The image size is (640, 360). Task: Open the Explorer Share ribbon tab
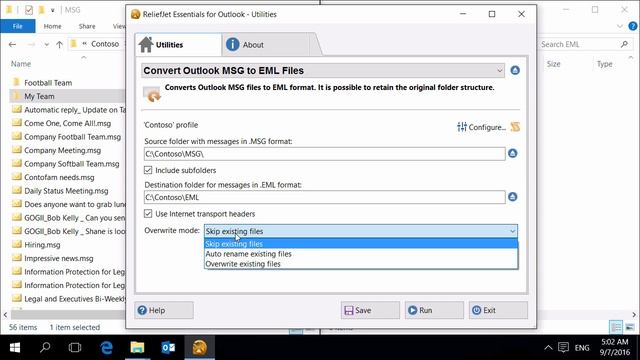click(87, 26)
